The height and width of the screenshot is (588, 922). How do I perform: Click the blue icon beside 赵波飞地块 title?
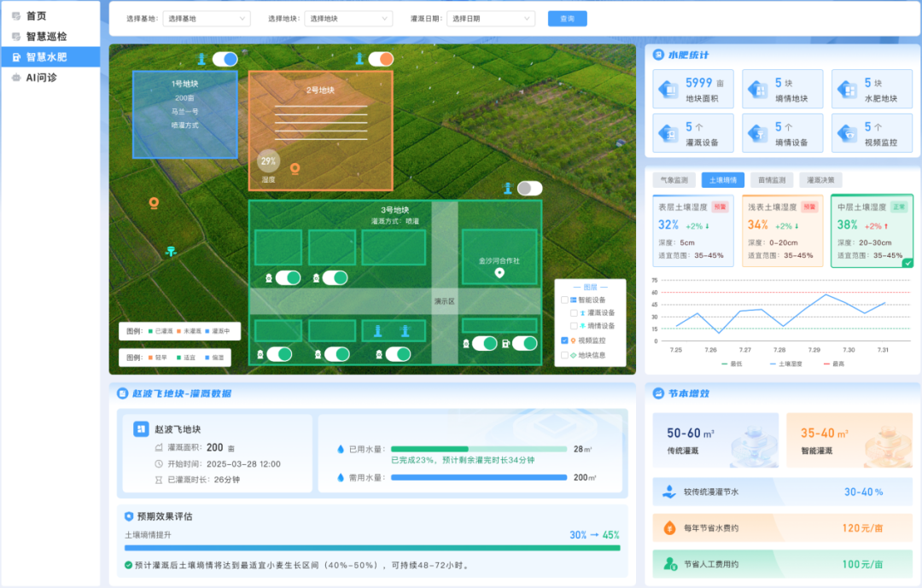[141, 429]
